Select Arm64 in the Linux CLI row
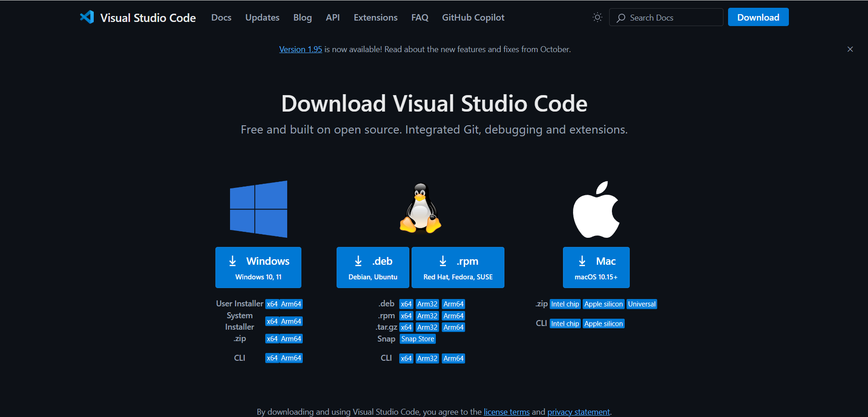868x417 pixels. [x=453, y=358]
